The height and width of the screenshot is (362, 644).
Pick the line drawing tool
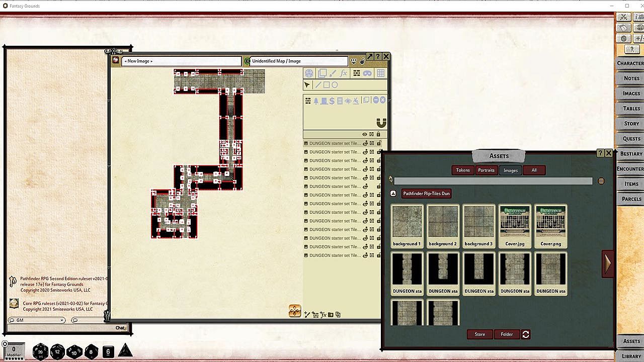[x=317, y=85]
